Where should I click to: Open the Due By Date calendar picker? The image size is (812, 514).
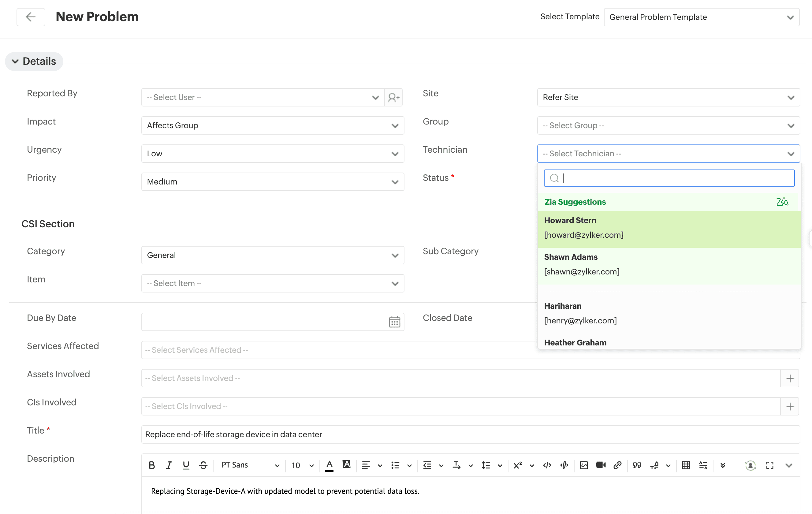point(394,322)
